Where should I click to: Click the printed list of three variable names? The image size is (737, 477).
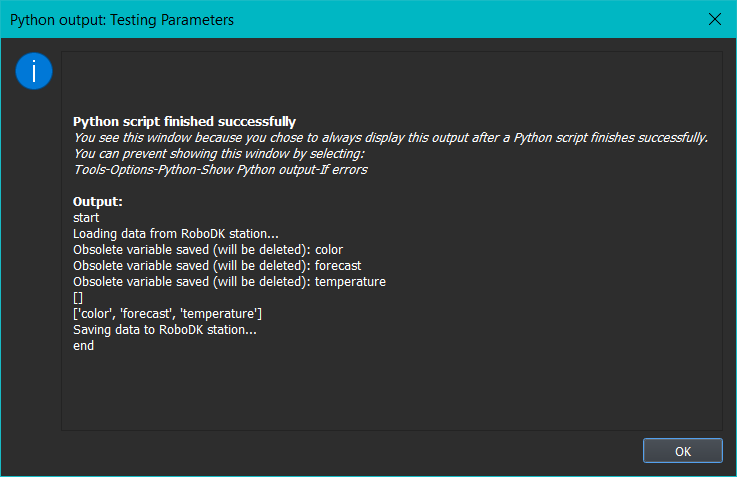click(x=167, y=314)
